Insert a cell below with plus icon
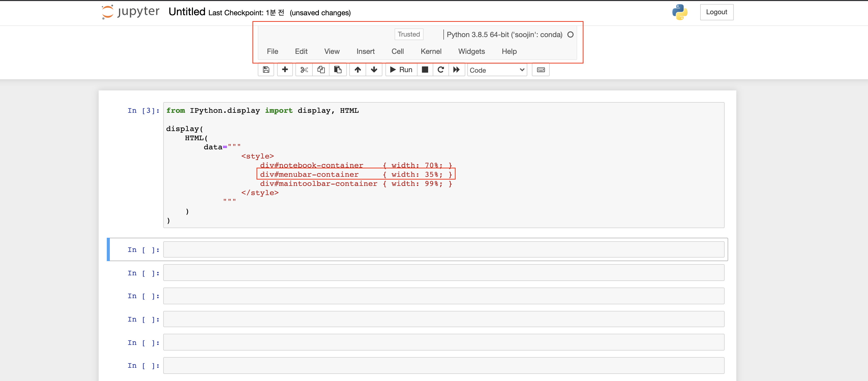The height and width of the screenshot is (381, 868). click(x=285, y=70)
